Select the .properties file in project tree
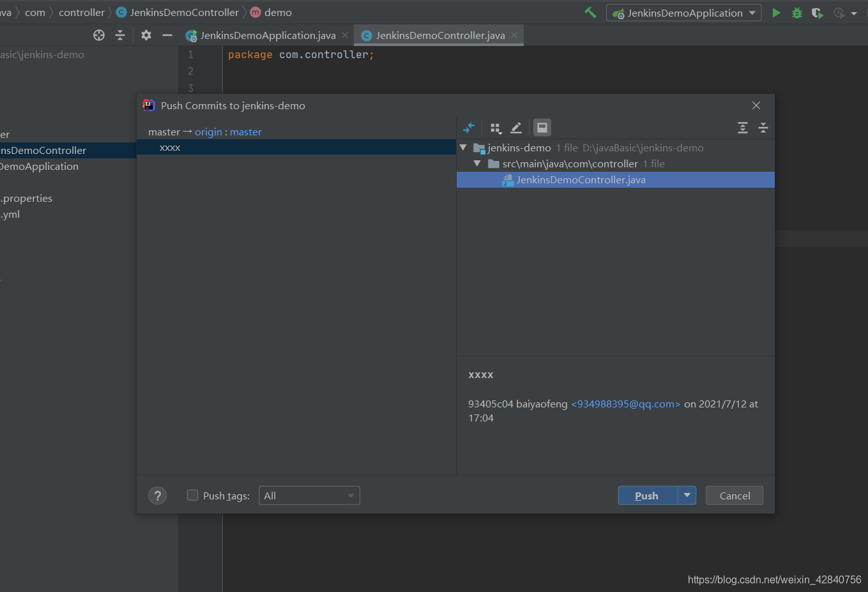 click(x=26, y=198)
